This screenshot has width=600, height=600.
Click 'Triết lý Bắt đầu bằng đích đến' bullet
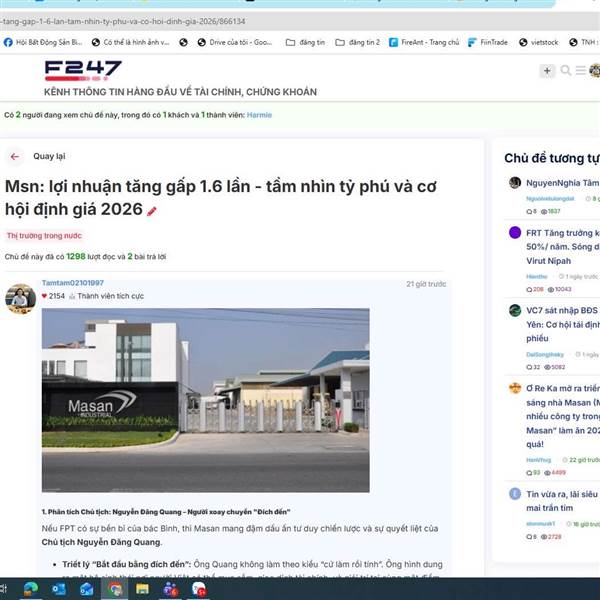(127, 564)
